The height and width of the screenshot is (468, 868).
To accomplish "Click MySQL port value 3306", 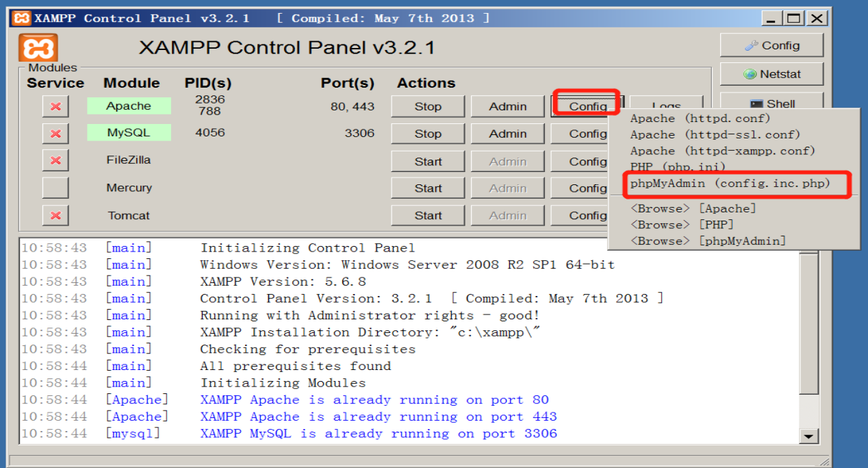I will tap(359, 133).
